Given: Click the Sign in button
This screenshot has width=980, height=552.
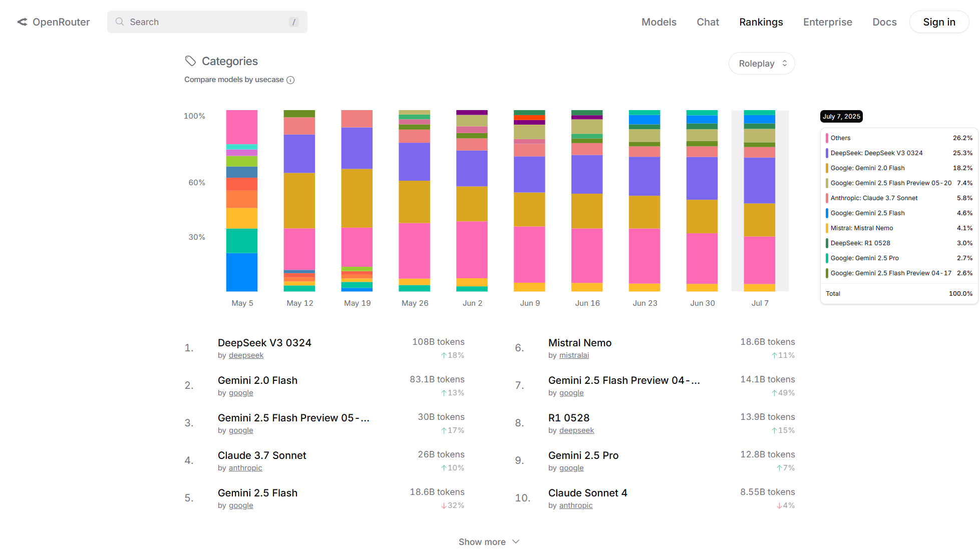Looking at the screenshot, I should click(939, 22).
